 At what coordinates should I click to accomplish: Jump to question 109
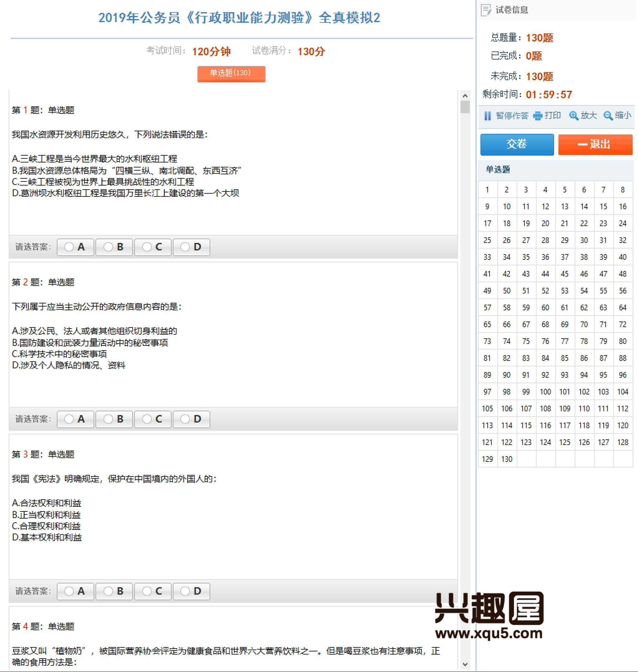pyautogui.click(x=565, y=409)
